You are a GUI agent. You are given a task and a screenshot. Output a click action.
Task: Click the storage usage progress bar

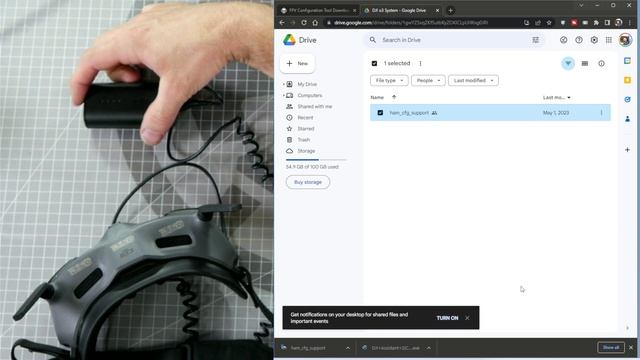click(316, 160)
